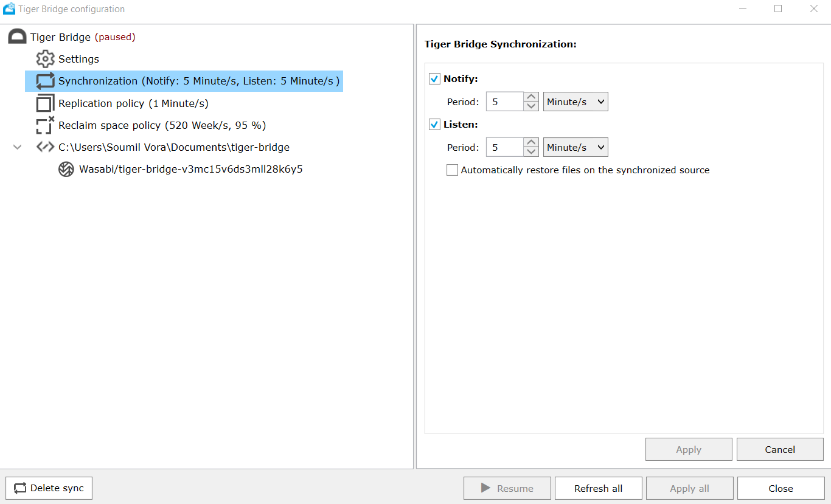Select Wasabi/tiger-bridge-v3mc15v6ds3mll28k6y5 target
This screenshot has width=831, height=504.
click(191, 169)
